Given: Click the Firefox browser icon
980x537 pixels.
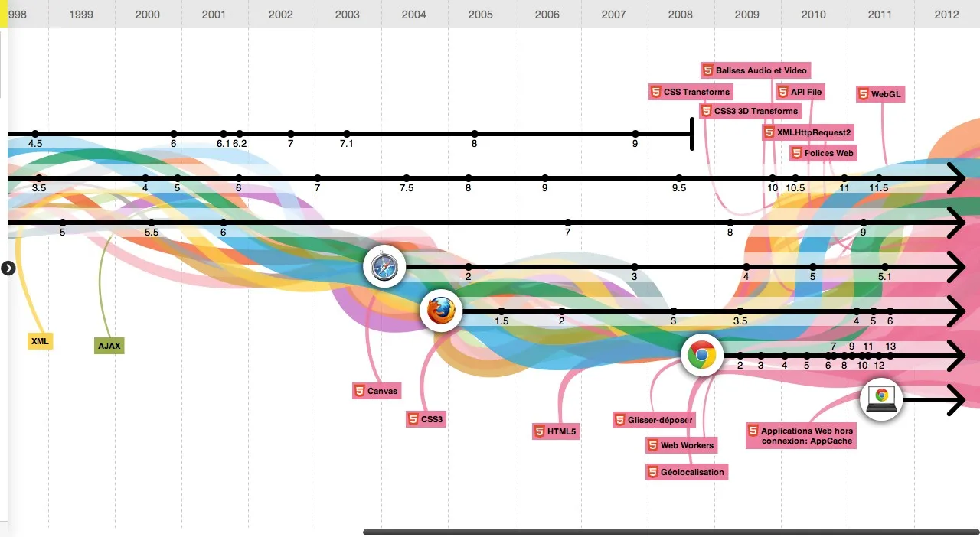Looking at the screenshot, I should (x=441, y=311).
